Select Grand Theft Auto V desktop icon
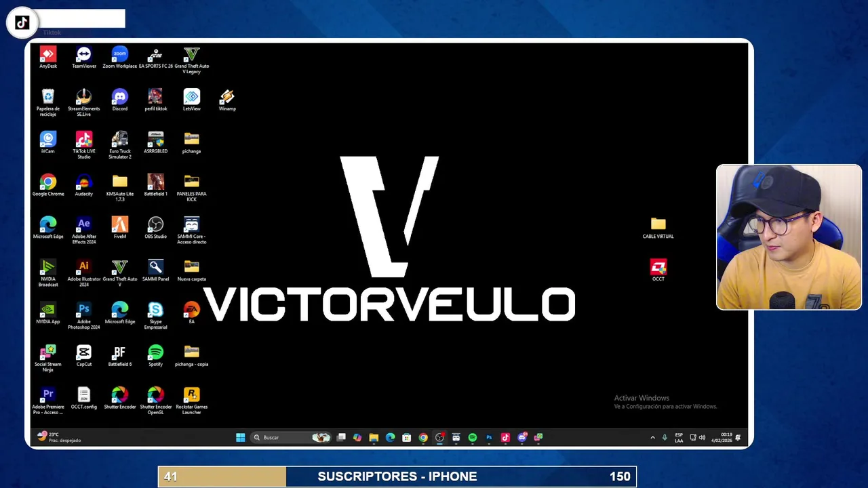This screenshot has height=488, width=868. point(120,273)
